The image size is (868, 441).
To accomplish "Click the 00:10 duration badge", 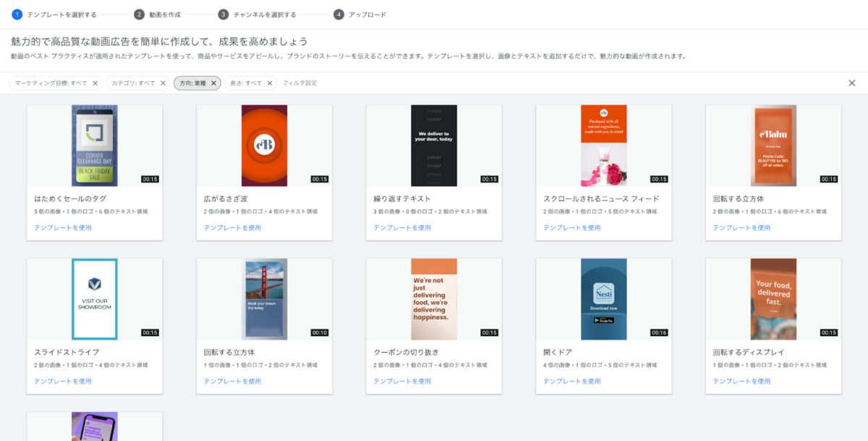I will [320, 332].
